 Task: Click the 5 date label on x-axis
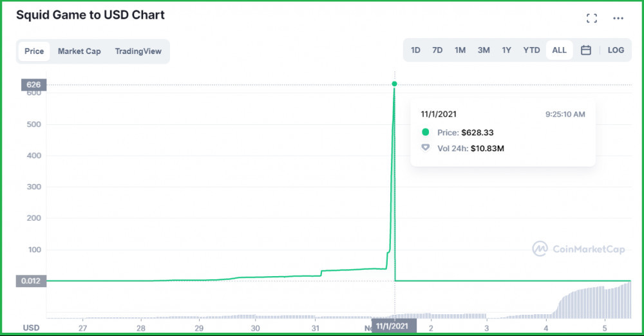point(605,328)
